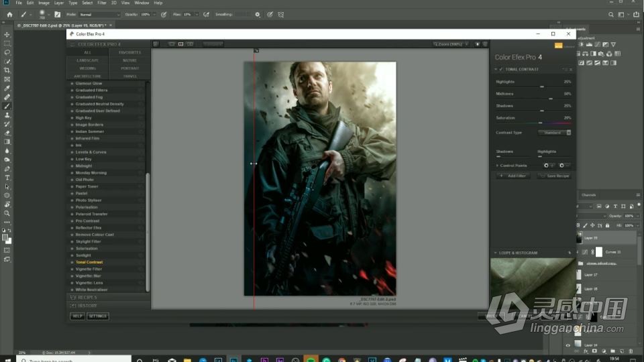This screenshot has height=362, width=644.
Task: Select the Clone Stamp tool
Action: pos(7,115)
